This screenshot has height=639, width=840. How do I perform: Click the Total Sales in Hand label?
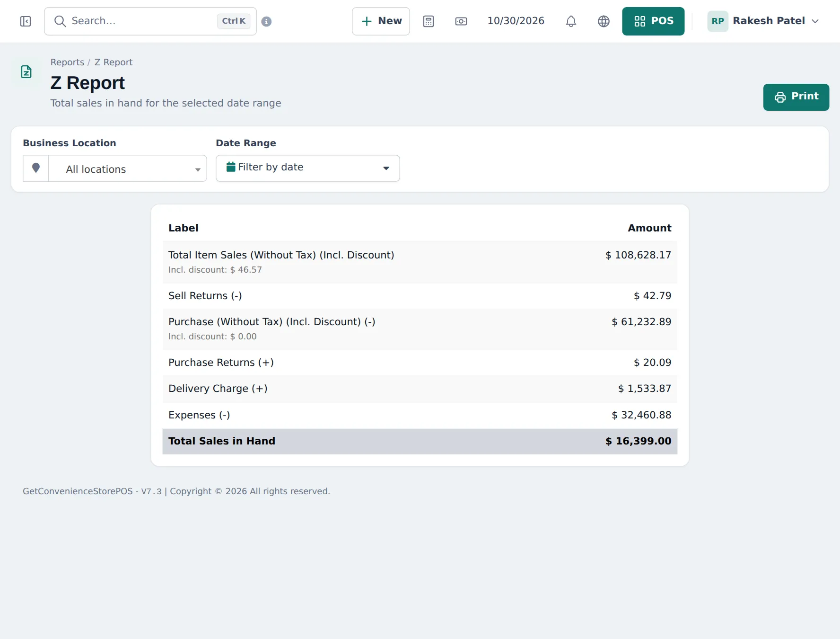coord(221,441)
